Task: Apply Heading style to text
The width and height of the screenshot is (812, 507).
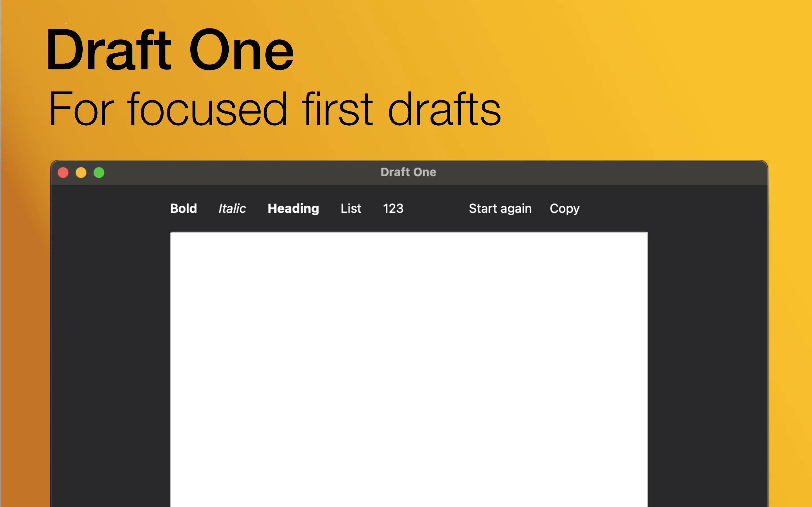Action: (292, 208)
